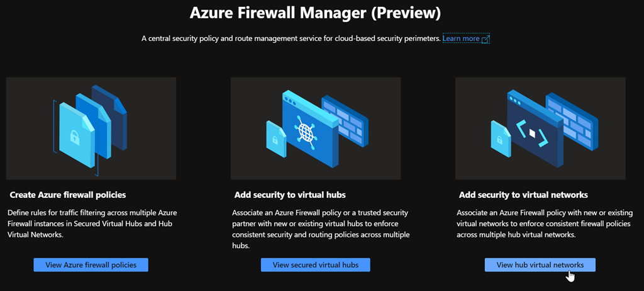Click the central security policy subtitle text
Viewport: 644px width, 291px height.
tap(291, 39)
